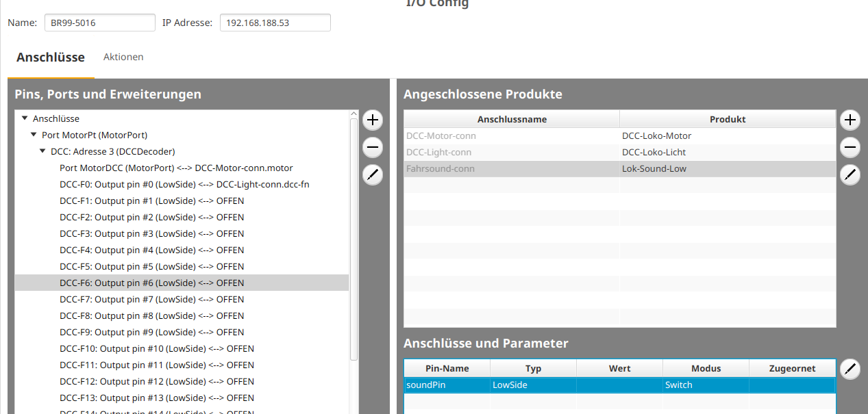Click inside the Name input field
The width and height of the screenshot is (868, 414).
point(99,22)
